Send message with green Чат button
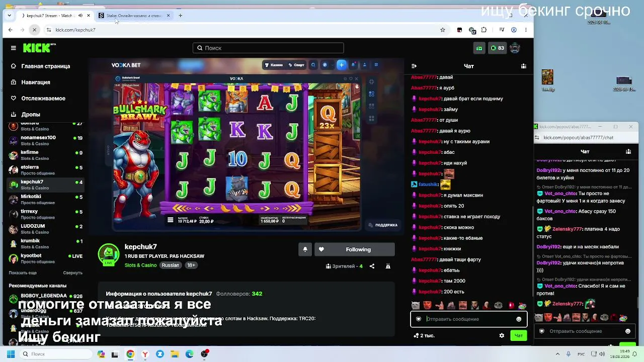Viewport: 644px width, 362px height. pos(519,335)
